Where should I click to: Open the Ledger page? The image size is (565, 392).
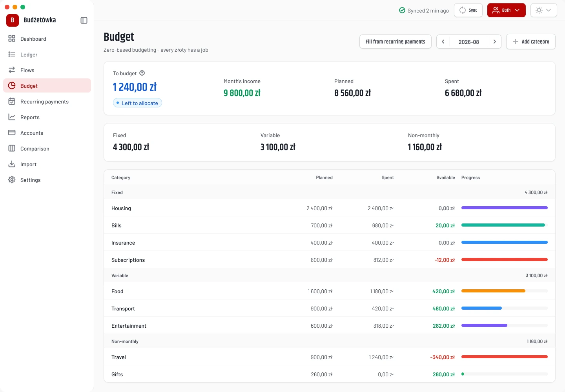(x=47, y=54)
